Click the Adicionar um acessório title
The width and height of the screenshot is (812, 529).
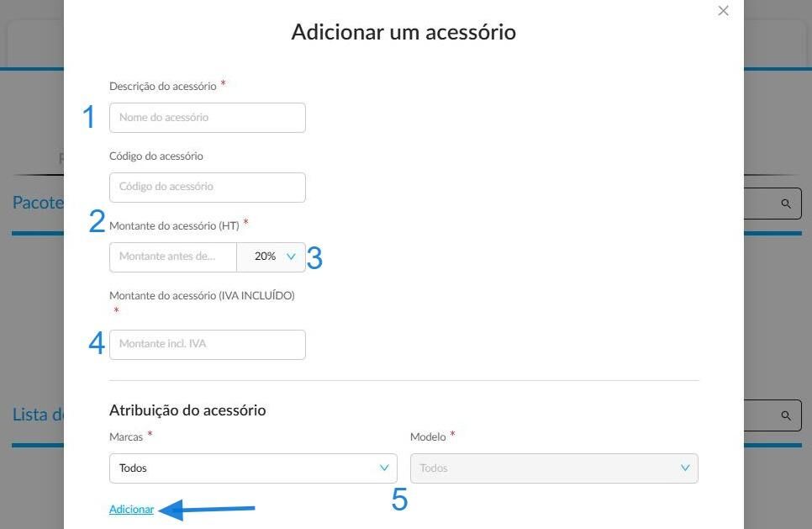(403, 32)
